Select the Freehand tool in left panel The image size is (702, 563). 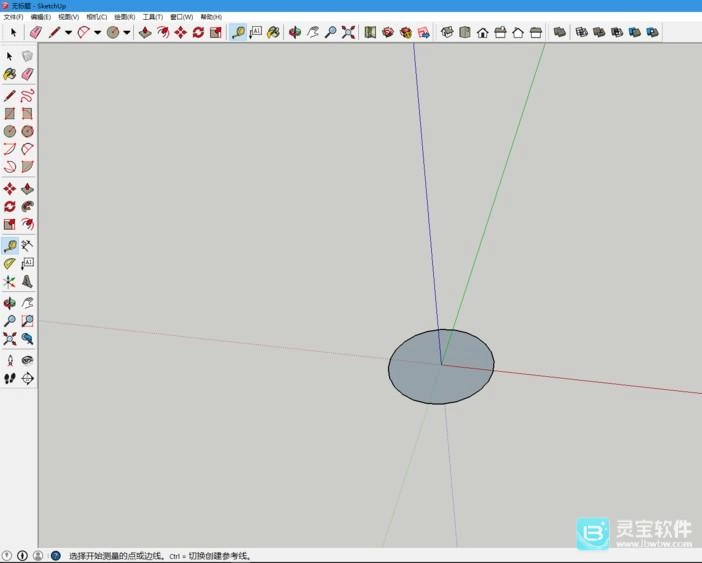pyautogui.click(x=27, y=96)
